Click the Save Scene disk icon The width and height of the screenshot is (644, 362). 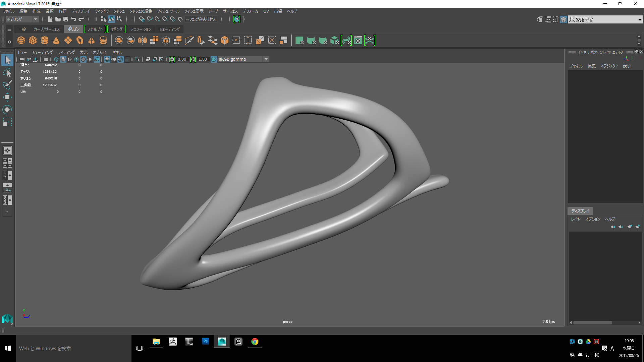click(x=66, y=19)
